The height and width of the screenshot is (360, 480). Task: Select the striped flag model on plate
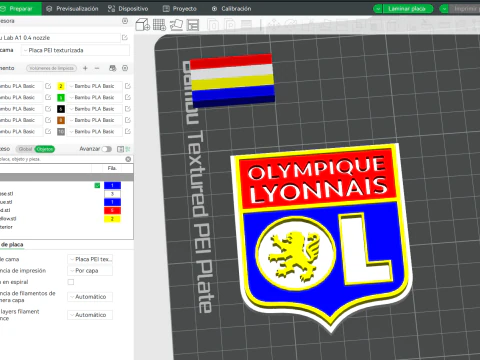pos(232,81)
